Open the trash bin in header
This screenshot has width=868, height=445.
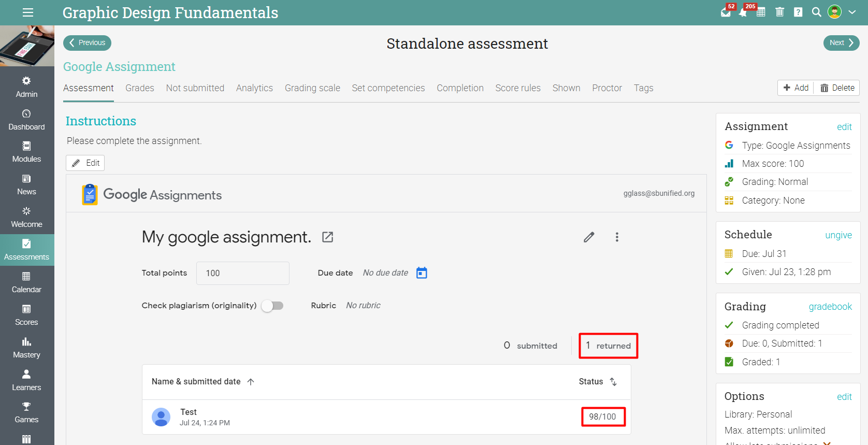tap(779, 12)
